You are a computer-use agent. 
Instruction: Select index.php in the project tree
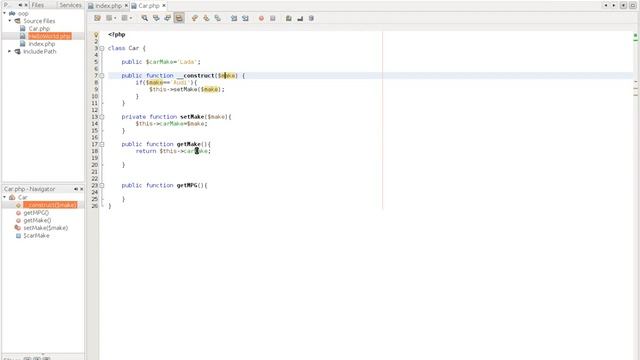click(42, 43)
